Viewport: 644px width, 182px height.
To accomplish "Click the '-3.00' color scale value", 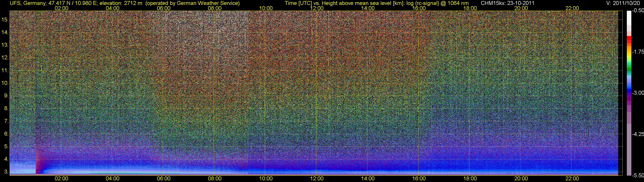I will 638,93.
